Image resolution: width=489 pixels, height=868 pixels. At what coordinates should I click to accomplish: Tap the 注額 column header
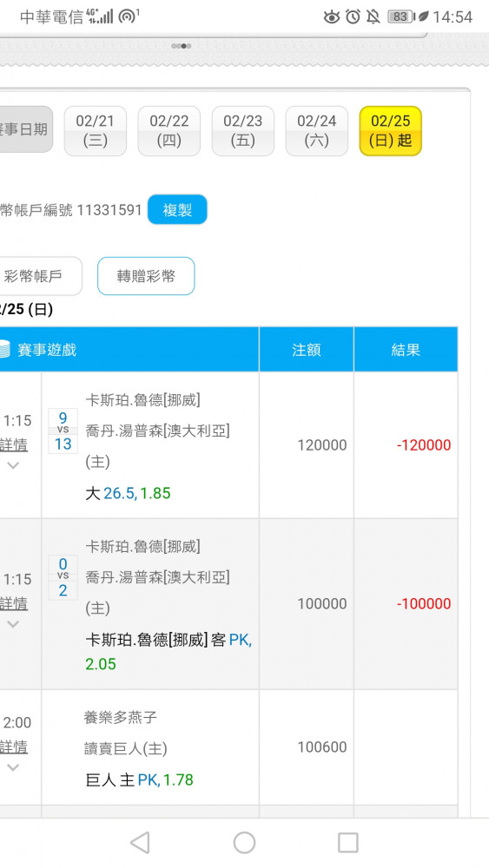(x=307, y=349)
